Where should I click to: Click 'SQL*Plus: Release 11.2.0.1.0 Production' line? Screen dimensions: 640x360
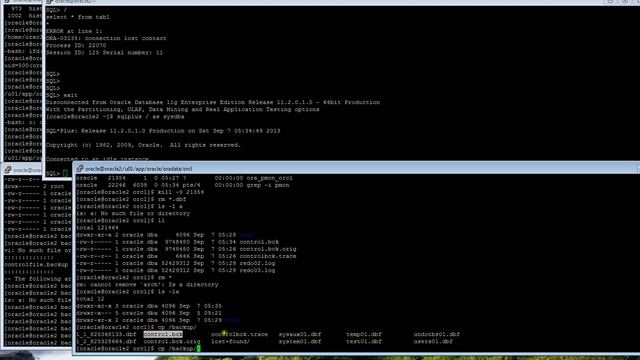(x=163, y=131)
